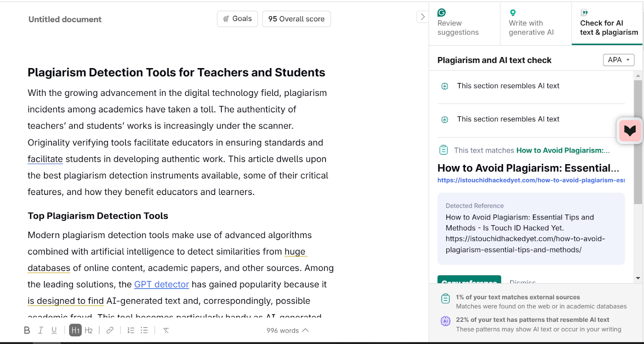Collapse the sidebar with the chevron arrow

tap(422, 17)
